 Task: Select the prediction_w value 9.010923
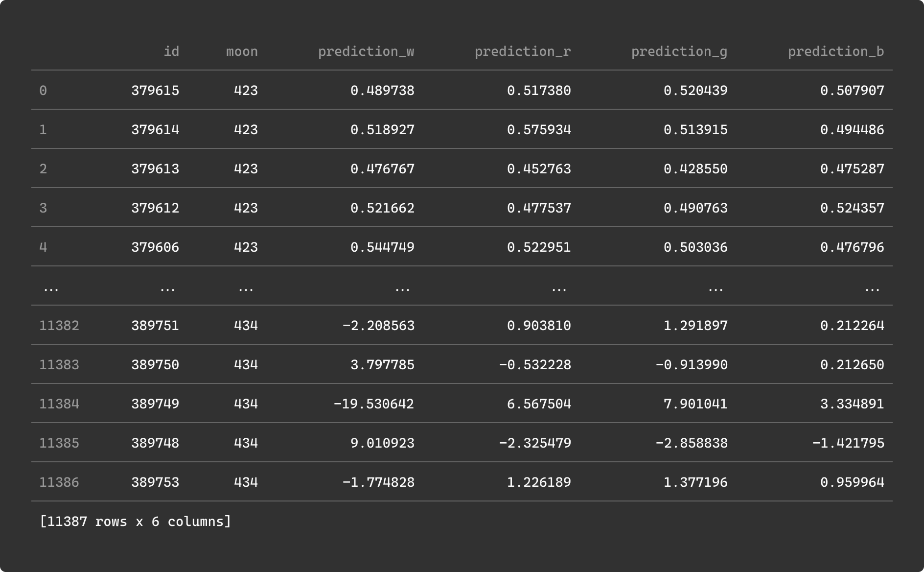pos(382,443)
